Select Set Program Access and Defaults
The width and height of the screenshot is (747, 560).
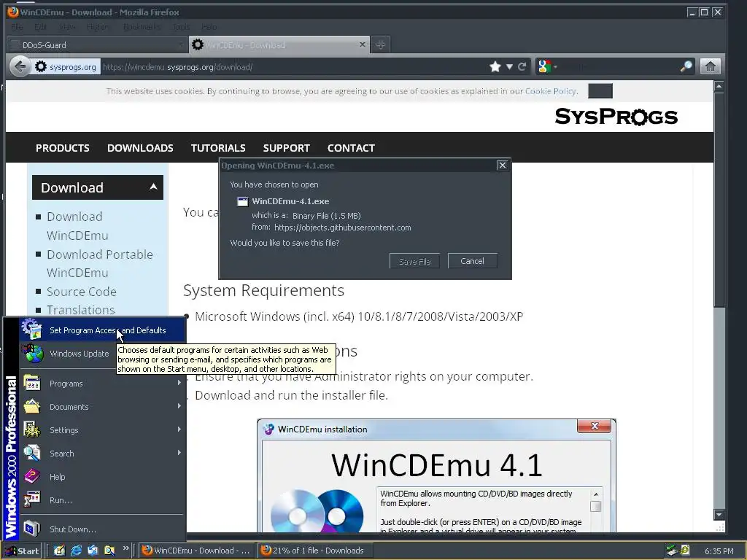102,330
